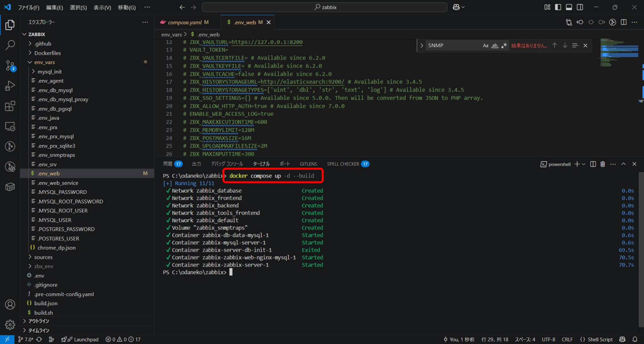Open the terminal launch profile dropdown
The width and height of the screenshot is (644, 344).
point(584,164)
